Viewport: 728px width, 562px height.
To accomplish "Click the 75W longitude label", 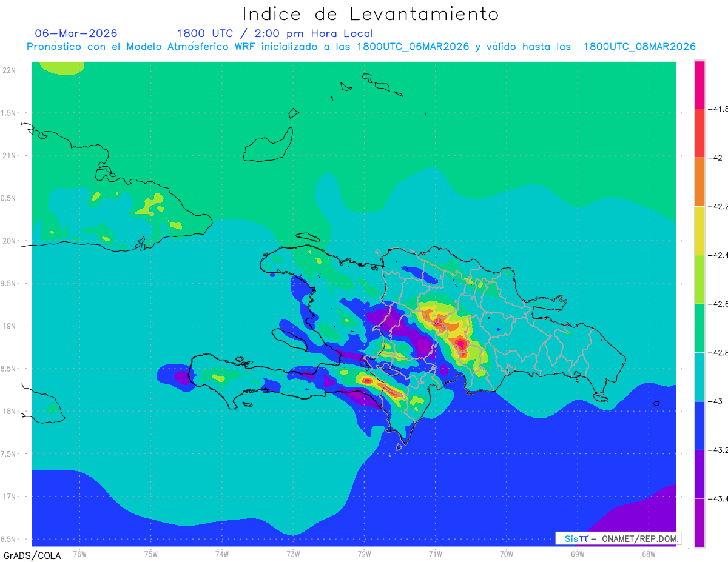I will [x=150, y=554].
